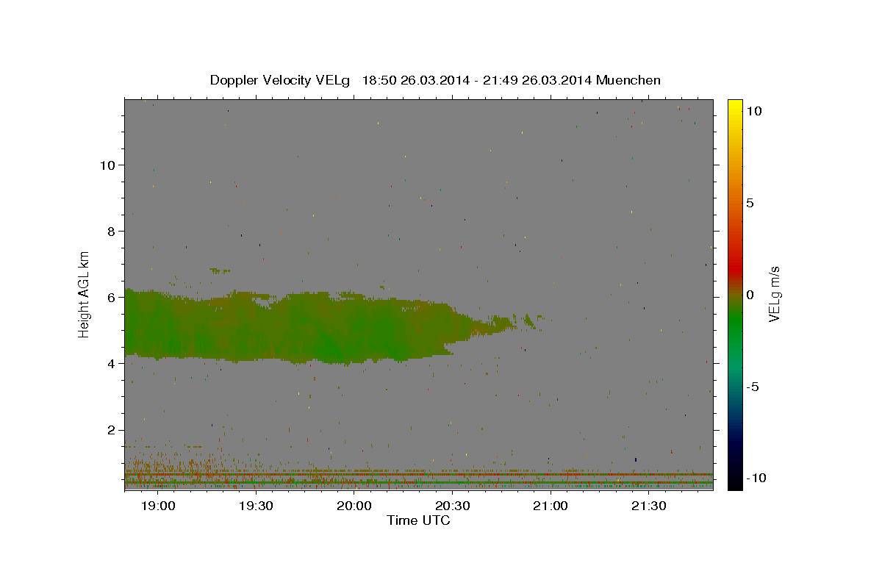Select the 'Time UTC' axis label
The width and height of the screenshot is (882, 588).
(418, 520)
